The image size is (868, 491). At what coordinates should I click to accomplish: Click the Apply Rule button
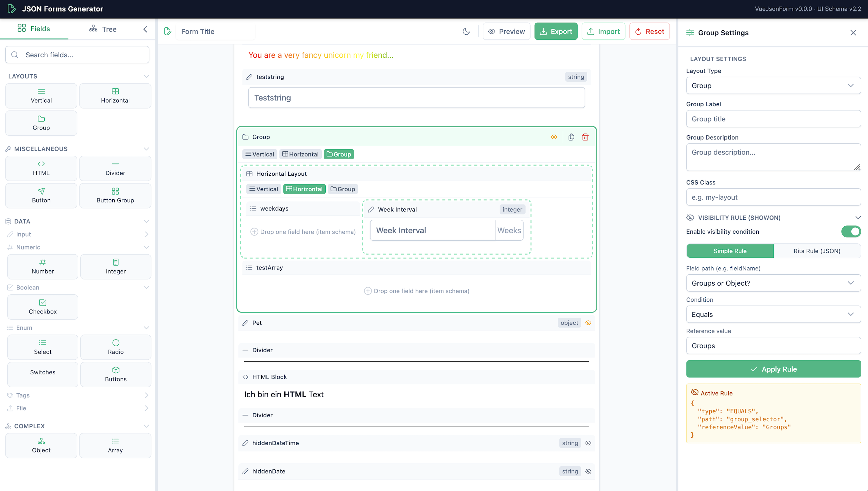[x=773, y=369]
